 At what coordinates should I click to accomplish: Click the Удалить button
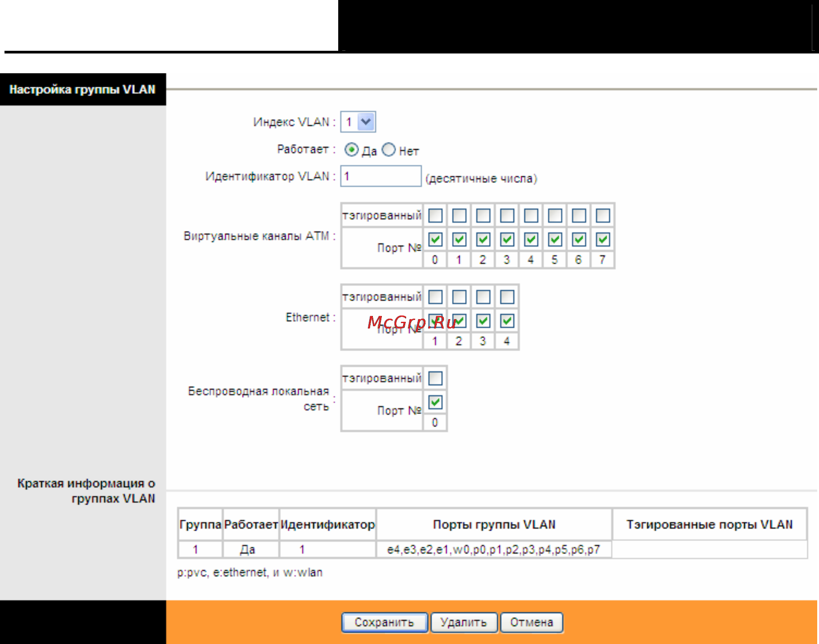pos(464,622)
